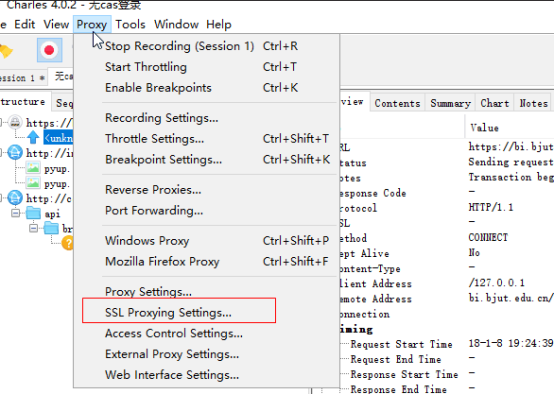Collapse the br folder node
554x394 pixels.
tap(33, 228)
